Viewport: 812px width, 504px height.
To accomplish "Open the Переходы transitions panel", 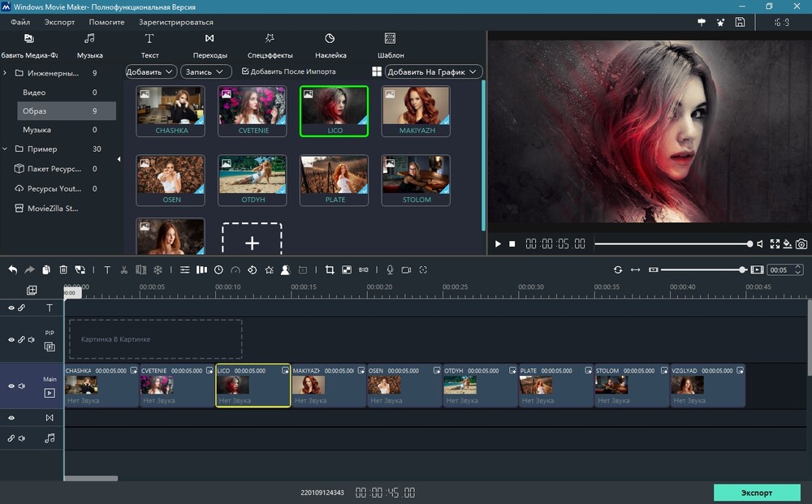I will [x=209, y=45].
